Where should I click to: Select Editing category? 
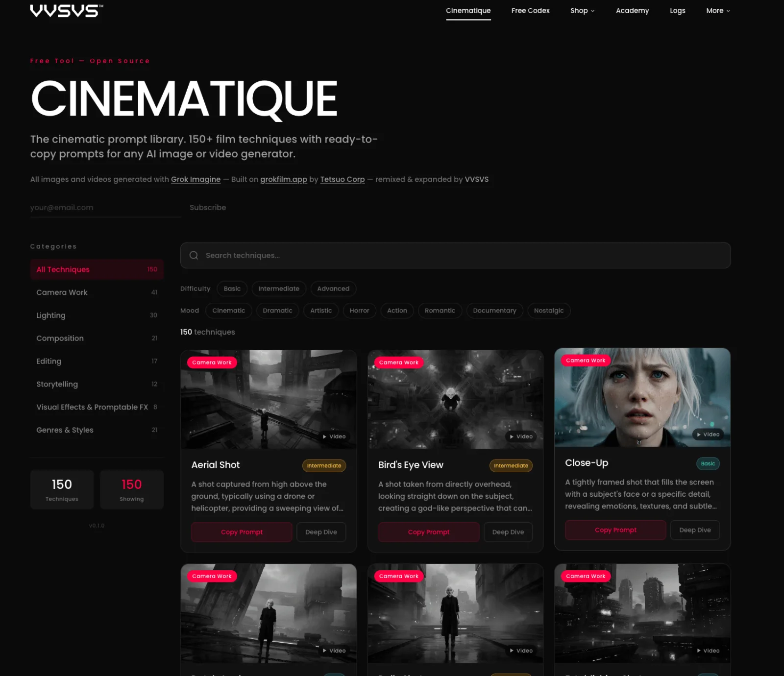coord(97,361)
